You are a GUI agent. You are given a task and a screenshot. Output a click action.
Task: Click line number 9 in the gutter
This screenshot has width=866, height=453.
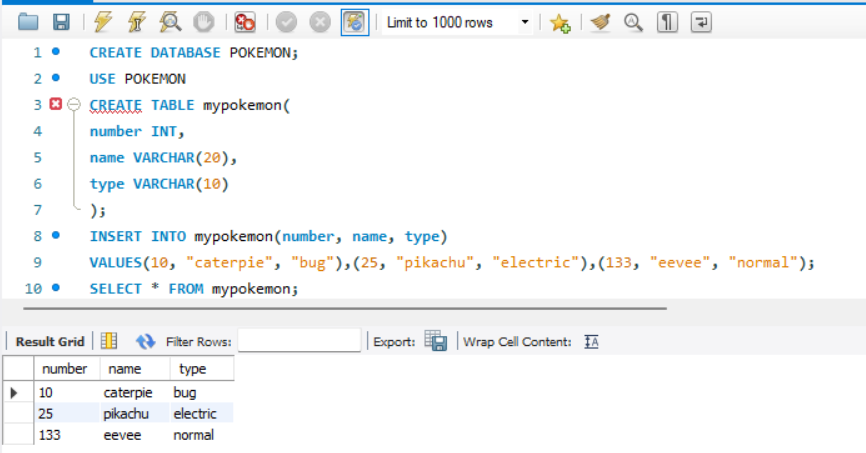click(x=37, y=262)
